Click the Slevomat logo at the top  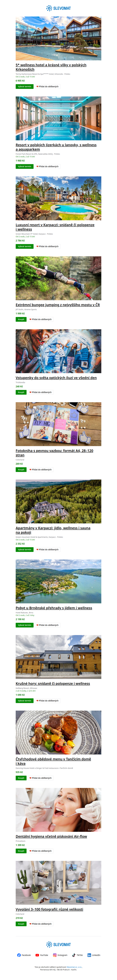pyautogui.click(x=58, y=8)
